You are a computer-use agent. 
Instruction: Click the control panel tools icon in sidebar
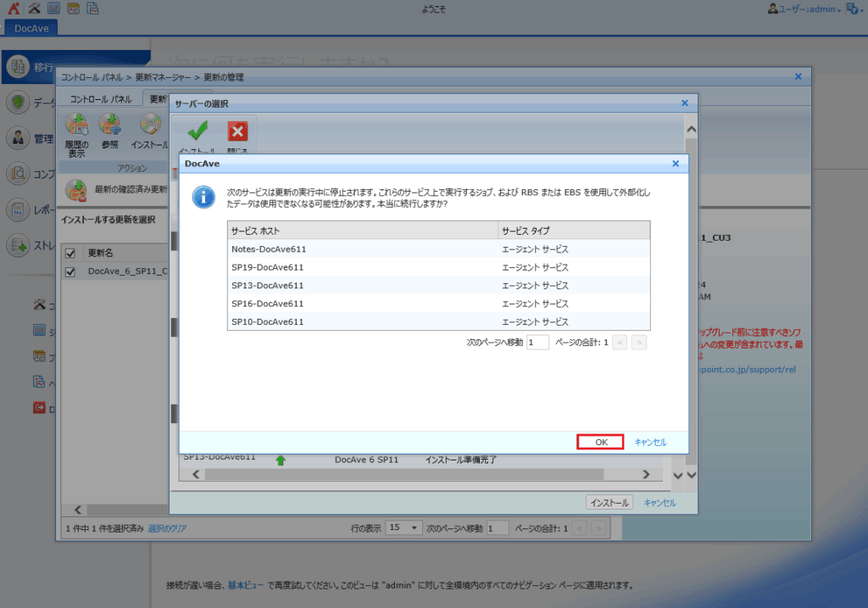(39, 304)
